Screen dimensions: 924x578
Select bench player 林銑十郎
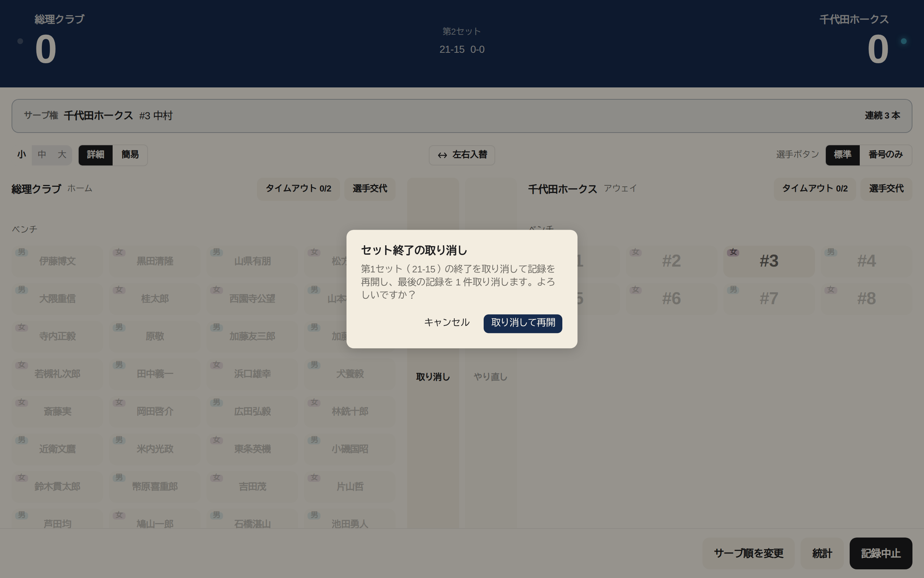point(350,411)
